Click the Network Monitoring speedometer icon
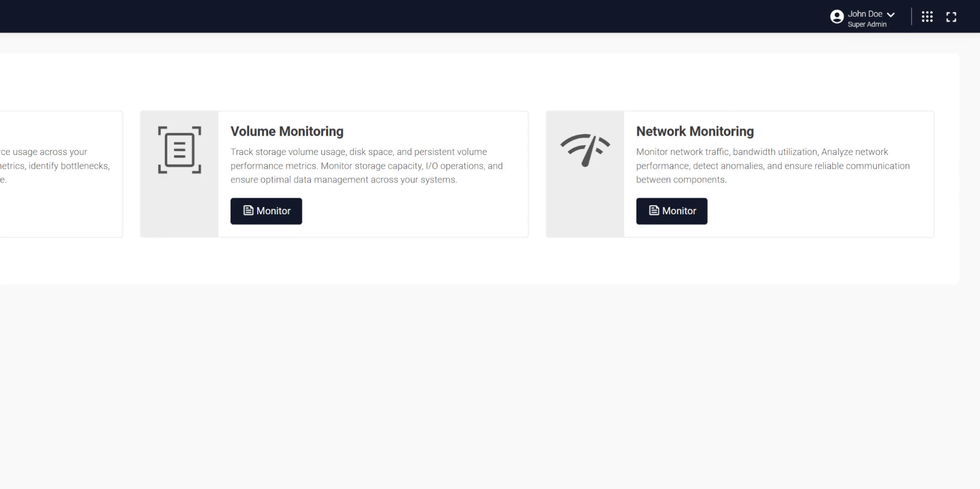This screenshot has height=489, width=980. 585,150
